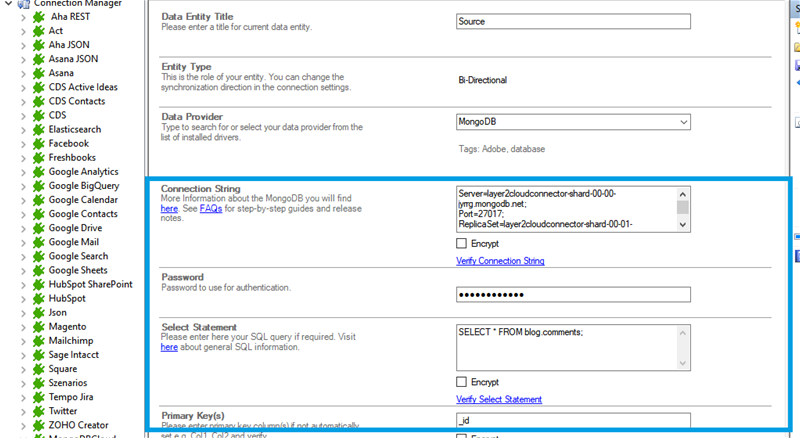
Task: Click the Elasticsearch connection icon
Action: point(38,129)
